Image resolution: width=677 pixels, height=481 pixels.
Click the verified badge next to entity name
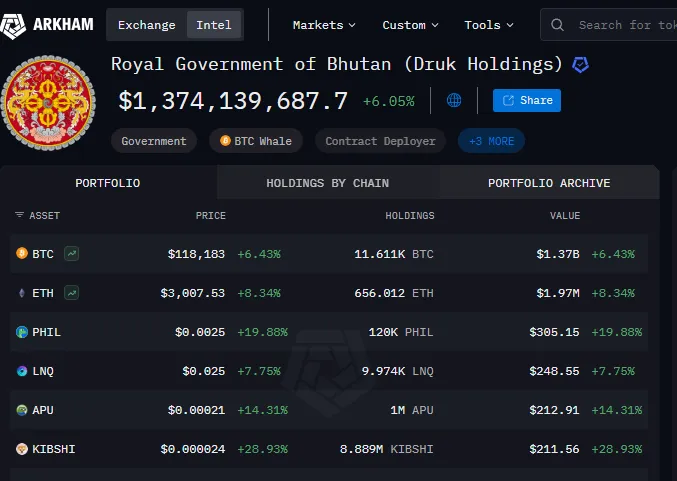pyautogui.click(x=580, y=65)
